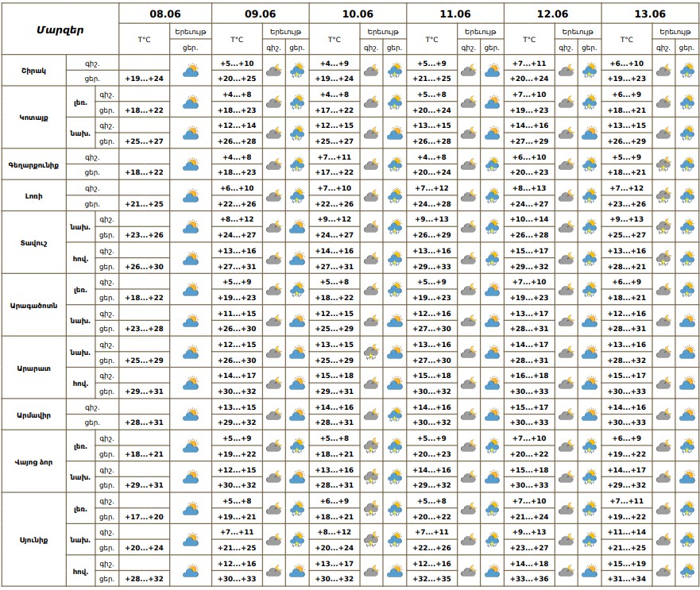Click the 12.06 night weather icon for Արմավիր
Image resolution: width=700 pixels, height=590 pixels.
[566, 415]
